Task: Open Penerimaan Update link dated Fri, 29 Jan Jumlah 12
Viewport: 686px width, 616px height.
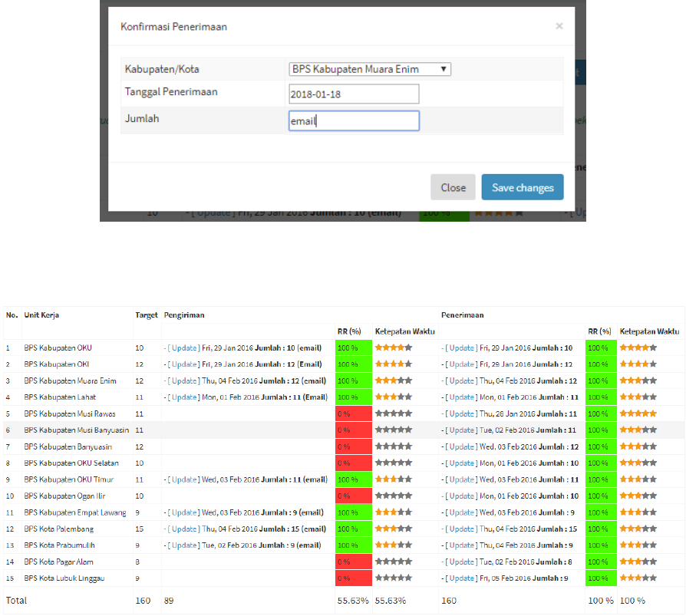Action: point(462,364)
